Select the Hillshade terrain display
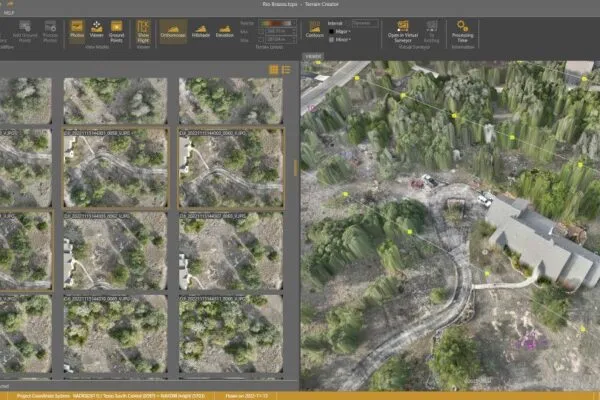This screenshot has height=400, width=600. [201, 31]
